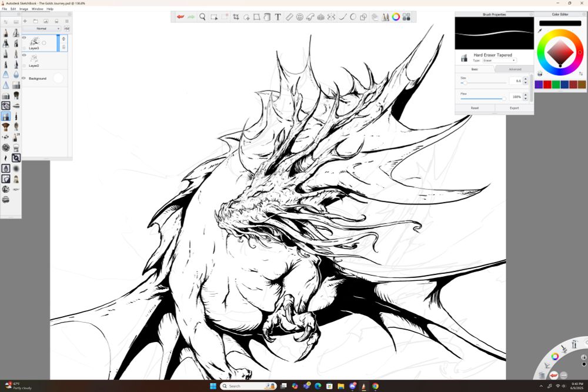588x392 pixels.
Task: Open the File menu
Action: (x=5, y=9)
